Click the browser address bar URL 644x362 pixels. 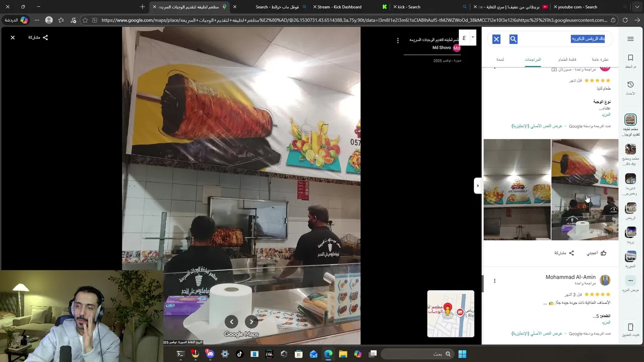pyautogui.click(x=354, y=20)
